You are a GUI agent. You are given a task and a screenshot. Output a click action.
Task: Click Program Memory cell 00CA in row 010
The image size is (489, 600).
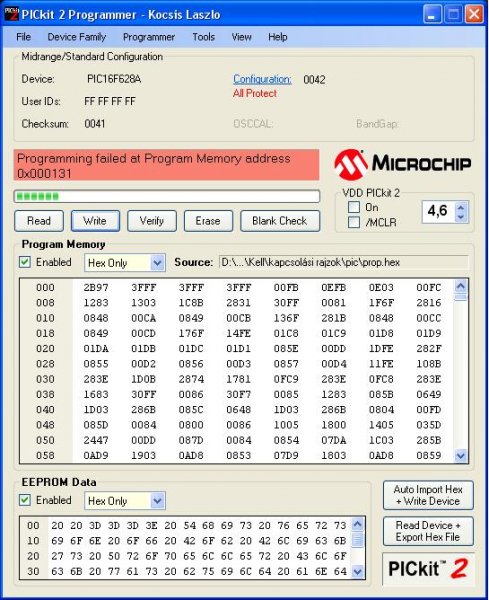(x=143, y=318)
